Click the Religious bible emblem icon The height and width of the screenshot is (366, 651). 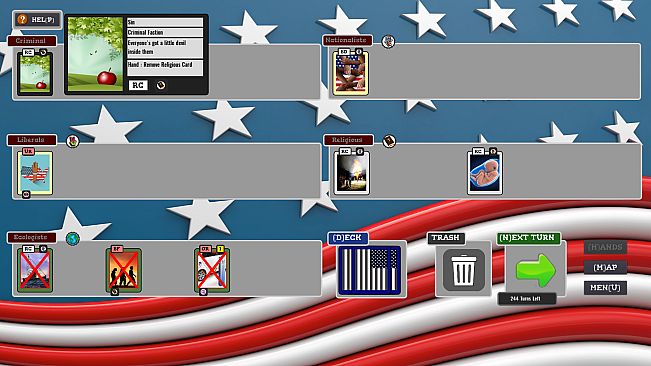[389, 141]
